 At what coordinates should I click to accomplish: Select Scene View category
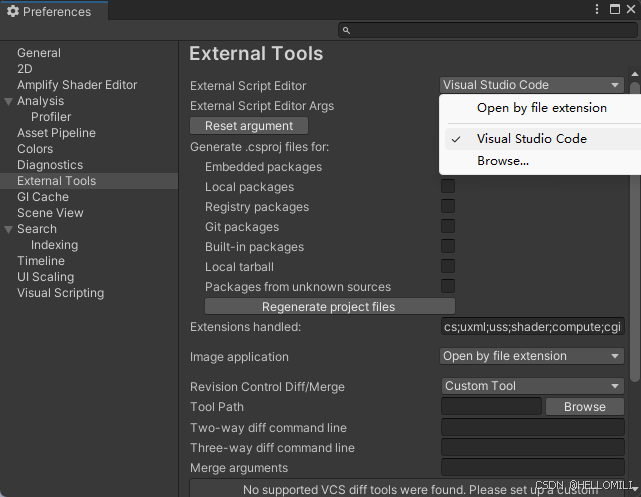50,213
